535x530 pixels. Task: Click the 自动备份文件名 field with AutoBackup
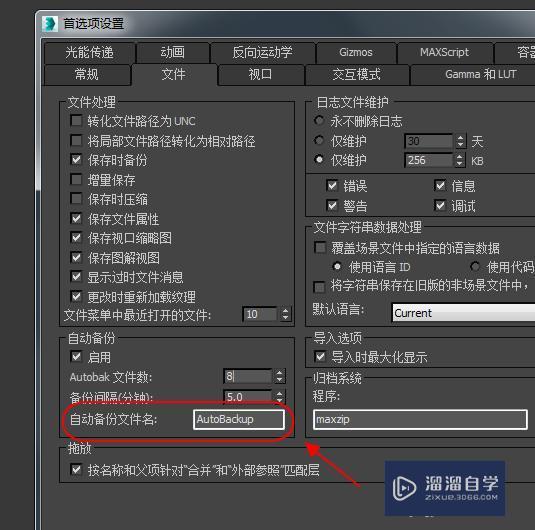(239, 419)
